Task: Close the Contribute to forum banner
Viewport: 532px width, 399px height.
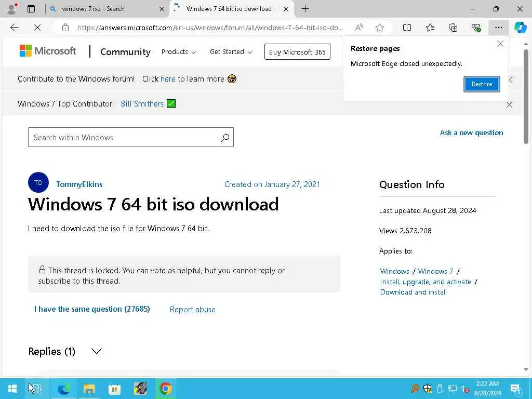Action: [x=510, y=79]
